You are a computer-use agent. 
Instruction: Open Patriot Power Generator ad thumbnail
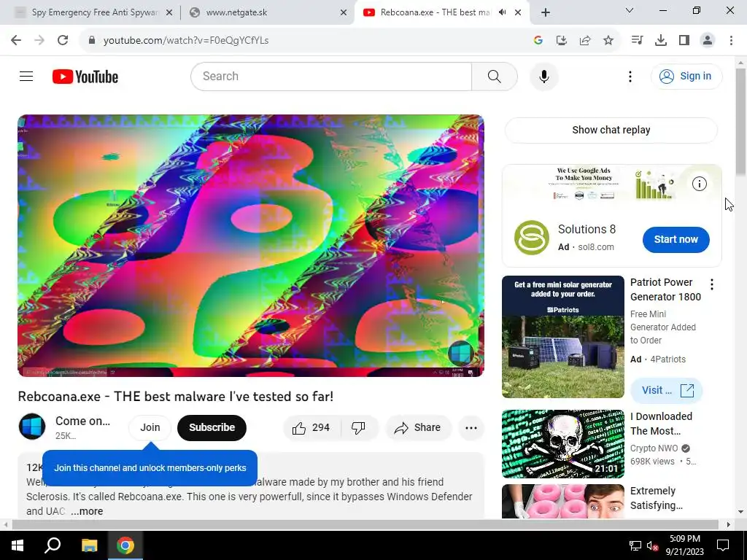pyautogui.click(x=562, y=337)
